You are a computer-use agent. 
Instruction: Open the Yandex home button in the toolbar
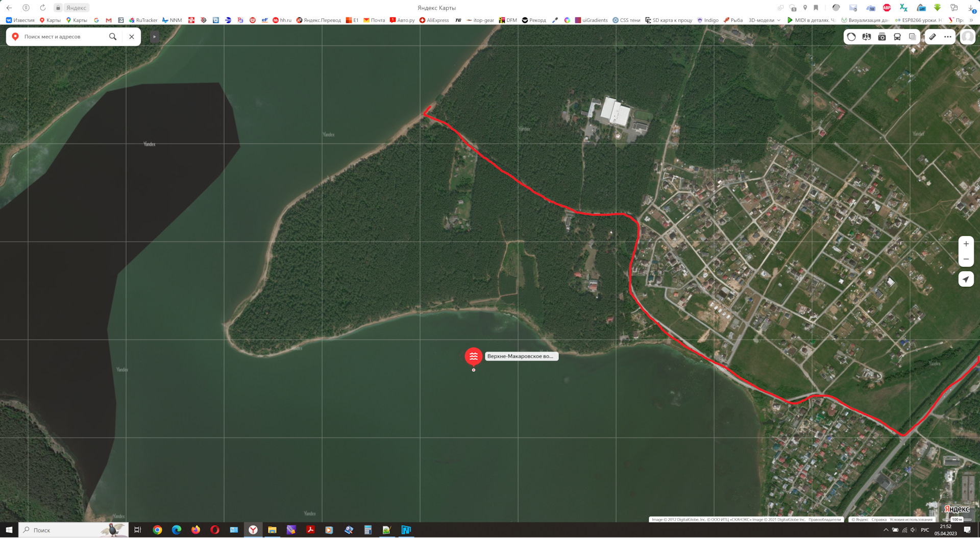click(26, 8)
